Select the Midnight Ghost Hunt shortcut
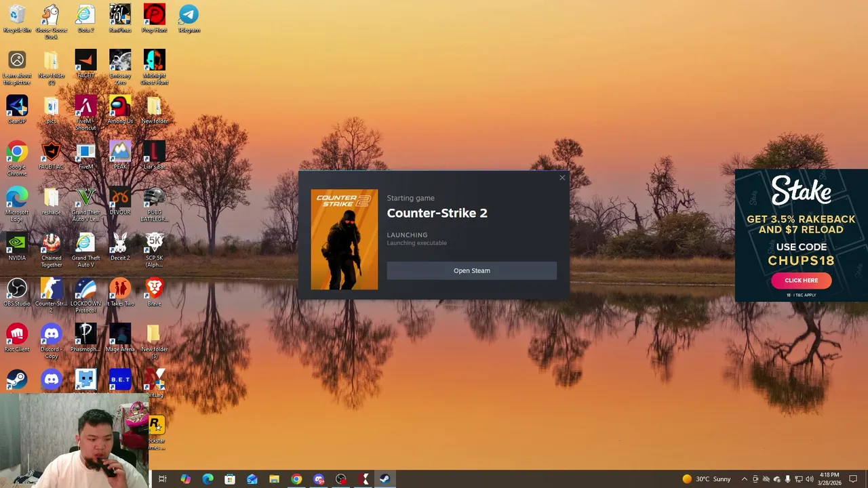Image resolution: width=868 pixels, height=488 pixels. point(154,67)
